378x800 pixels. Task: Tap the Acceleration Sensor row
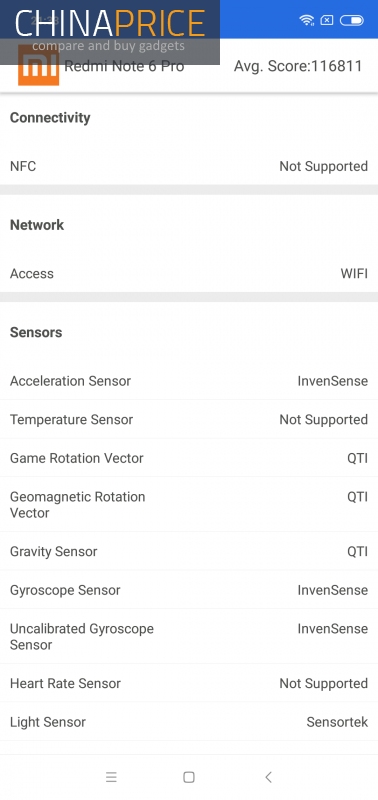(189, 381)
